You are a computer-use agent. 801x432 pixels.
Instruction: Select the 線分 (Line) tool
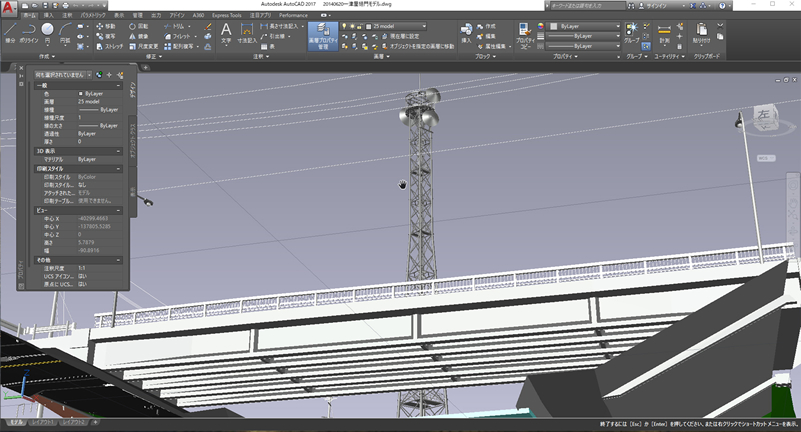pyautogui.click(x=9, y=32)
